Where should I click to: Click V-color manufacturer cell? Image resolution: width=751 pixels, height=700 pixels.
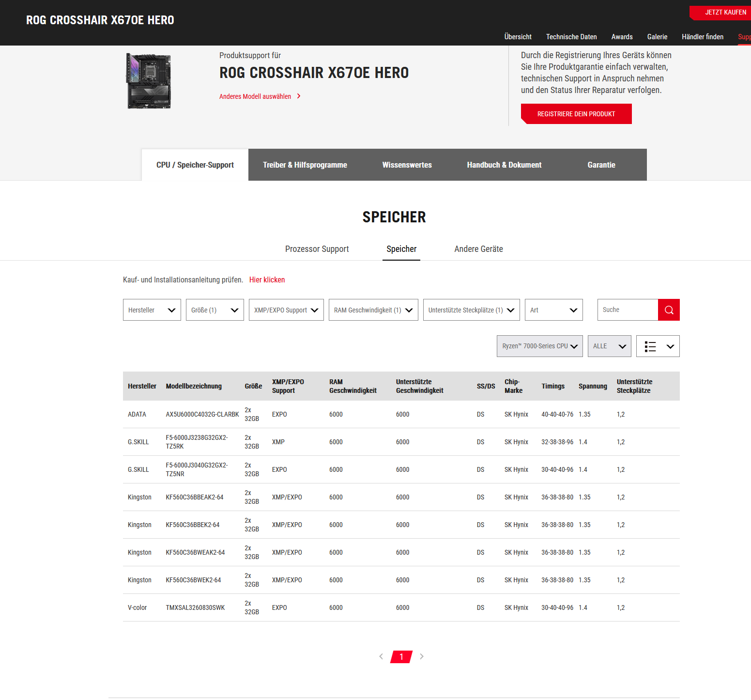tap(137, 608)
